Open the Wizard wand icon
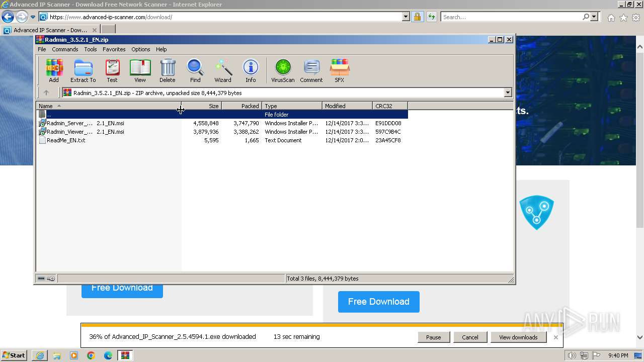The width and height of the screenshot is (644, 362). pyautogui.click(x=223, y=70)
